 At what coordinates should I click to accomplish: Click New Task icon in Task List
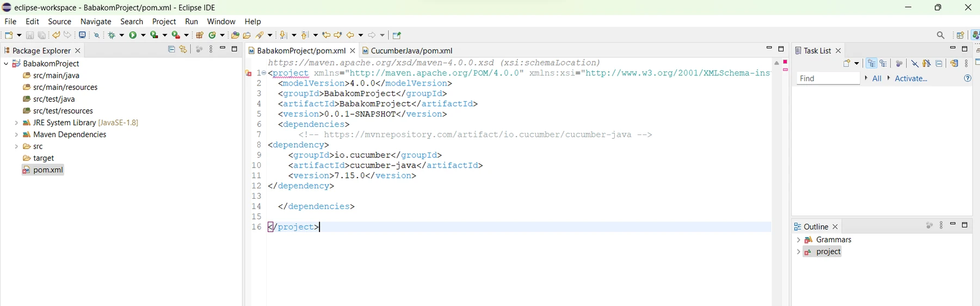pos(847,64)
